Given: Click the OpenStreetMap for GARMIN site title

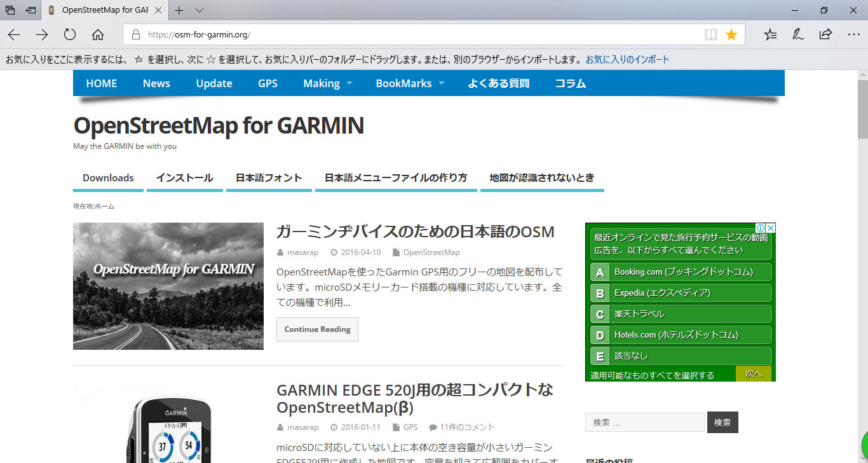Looking at the screenshot, I should click(x=219, y=125).
